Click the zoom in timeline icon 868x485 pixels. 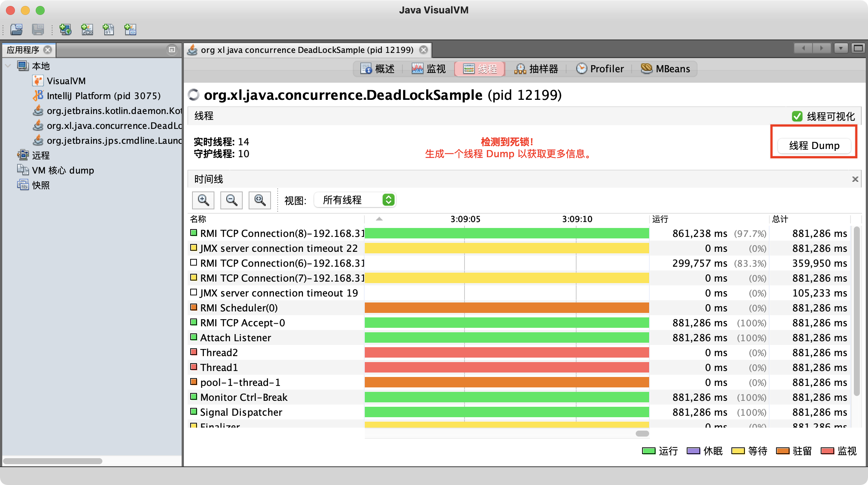click(x=203, y=200)
